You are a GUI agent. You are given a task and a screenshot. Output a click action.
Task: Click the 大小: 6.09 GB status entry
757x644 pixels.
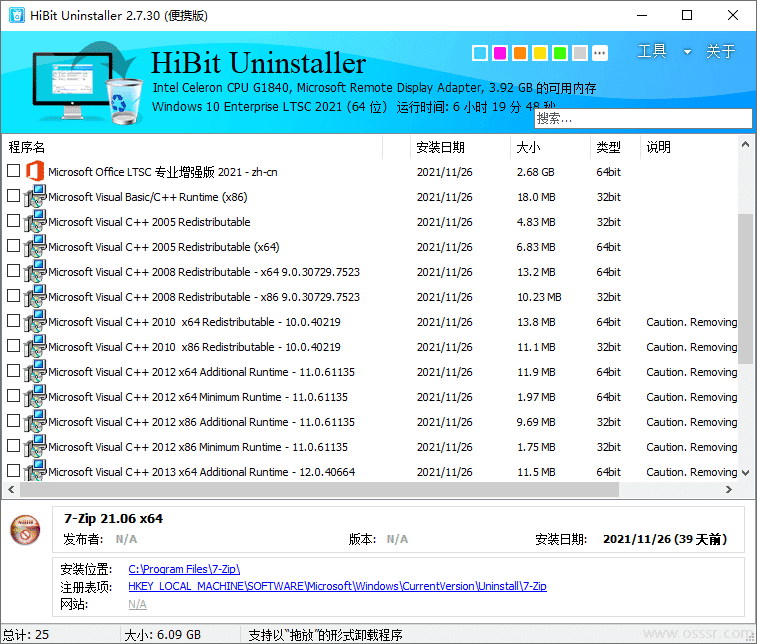(162, 634)
